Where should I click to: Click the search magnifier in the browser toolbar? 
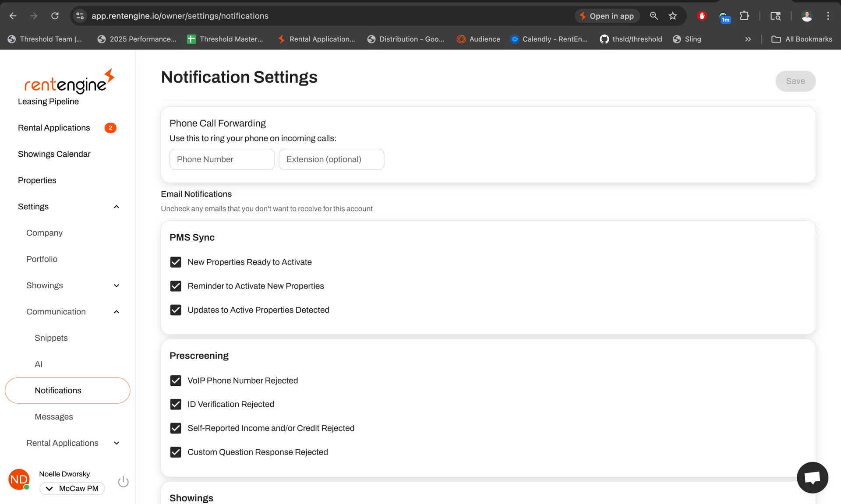pyautogui.click(x=654, y=16)
